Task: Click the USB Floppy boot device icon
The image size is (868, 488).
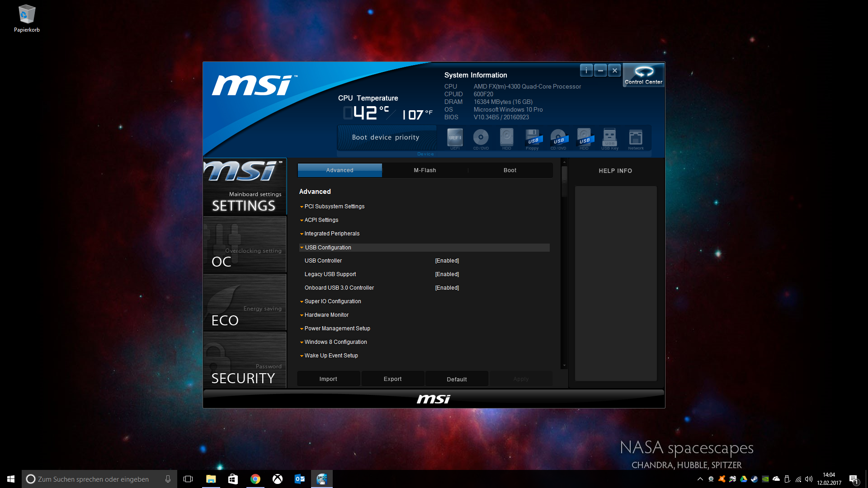Action: [533, 138]
